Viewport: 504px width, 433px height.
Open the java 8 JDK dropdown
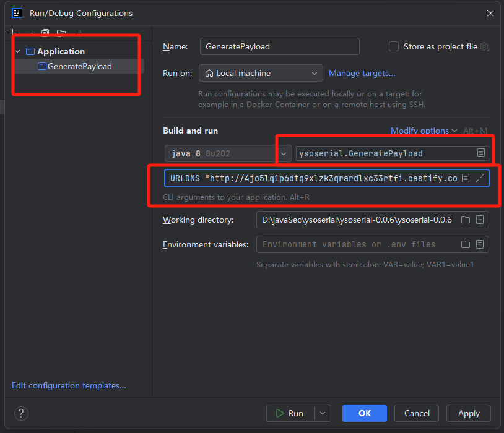coord(228,153)
